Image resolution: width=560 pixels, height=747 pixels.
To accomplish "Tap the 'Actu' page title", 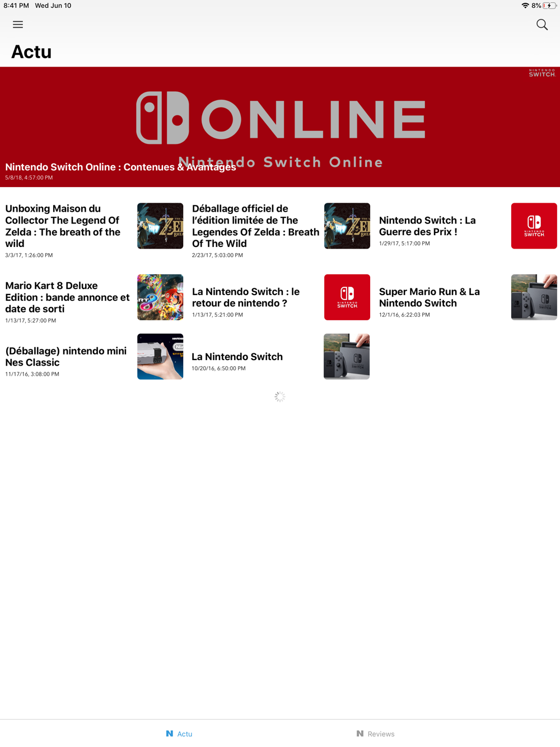I will click(x=31, y=52).
